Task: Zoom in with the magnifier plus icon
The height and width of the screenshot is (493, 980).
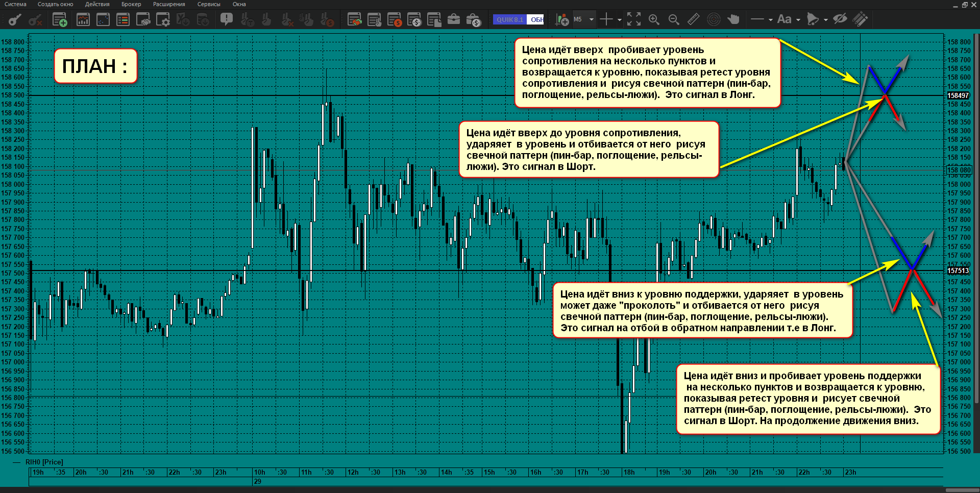Action: (x=654, y=20)
